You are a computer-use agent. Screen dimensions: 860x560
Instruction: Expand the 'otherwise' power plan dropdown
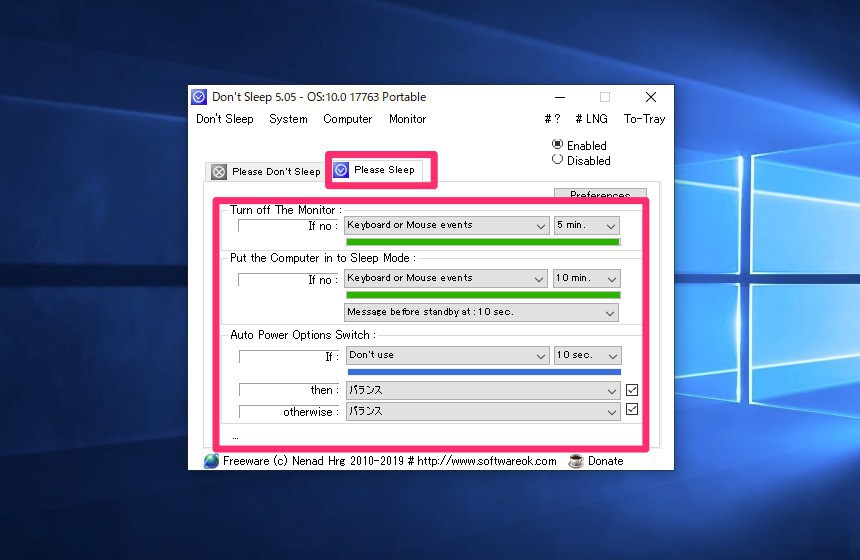pyautogui.click(x=483, y=411)
